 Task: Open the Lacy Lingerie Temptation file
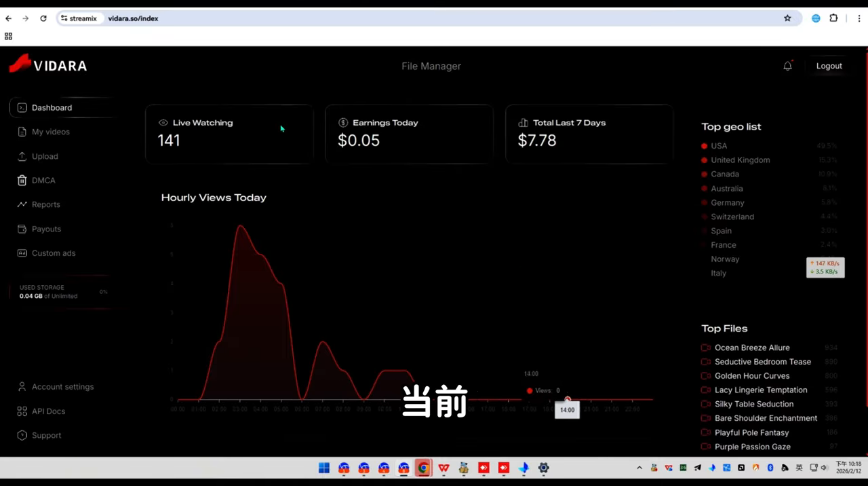(x=761, y=390)
